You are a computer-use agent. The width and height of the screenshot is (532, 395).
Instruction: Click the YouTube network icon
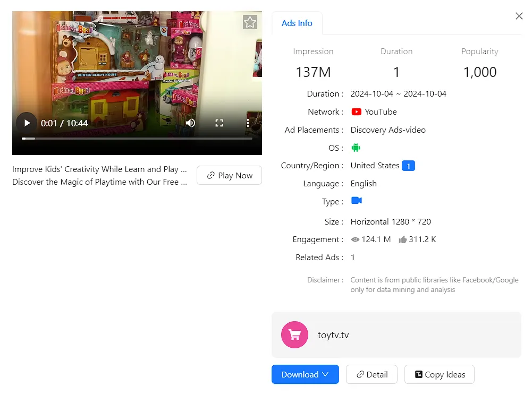pos(356,112)
